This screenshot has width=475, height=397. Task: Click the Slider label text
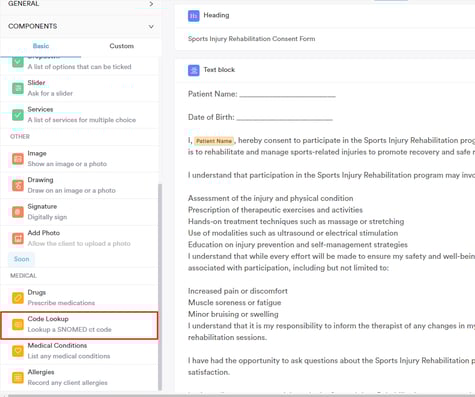tap(36, 83)
